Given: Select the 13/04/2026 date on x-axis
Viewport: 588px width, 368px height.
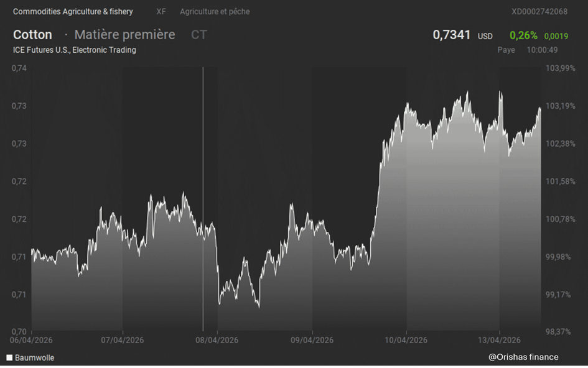Looking at the screenshot, I should [x=499, y=340].
